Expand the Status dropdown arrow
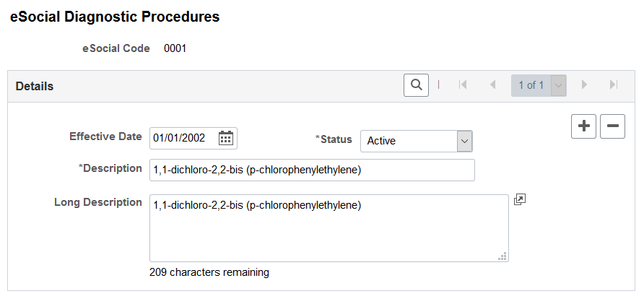The height and width of the screenshot is (299, 644). pyautogui.click(x=464, y=141)
